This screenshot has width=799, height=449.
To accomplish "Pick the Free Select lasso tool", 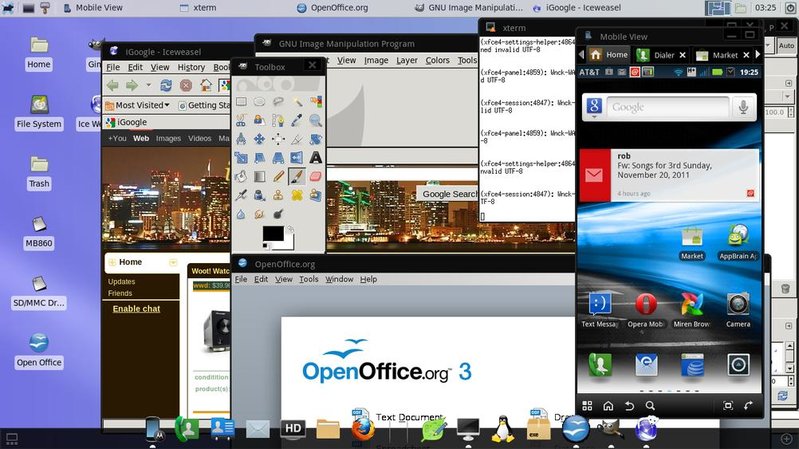I will coord(278,102).
